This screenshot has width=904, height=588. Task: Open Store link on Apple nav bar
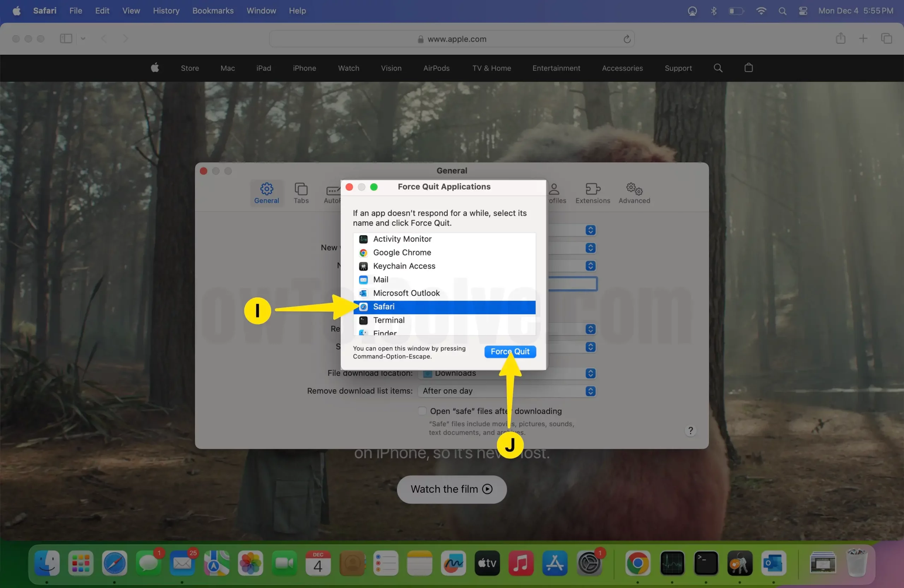click(x=190, y=68)
